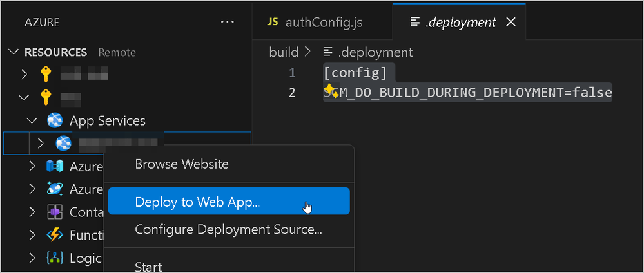Screen dimensions: 644x273
Task: Click the file icon on .deployment tab
Action: coord(415,22)
